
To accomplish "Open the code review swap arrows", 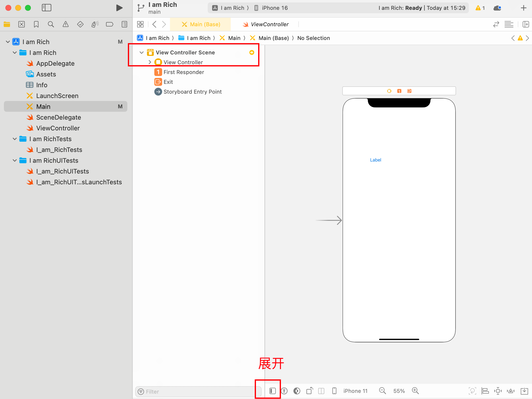I will (496, 24).
